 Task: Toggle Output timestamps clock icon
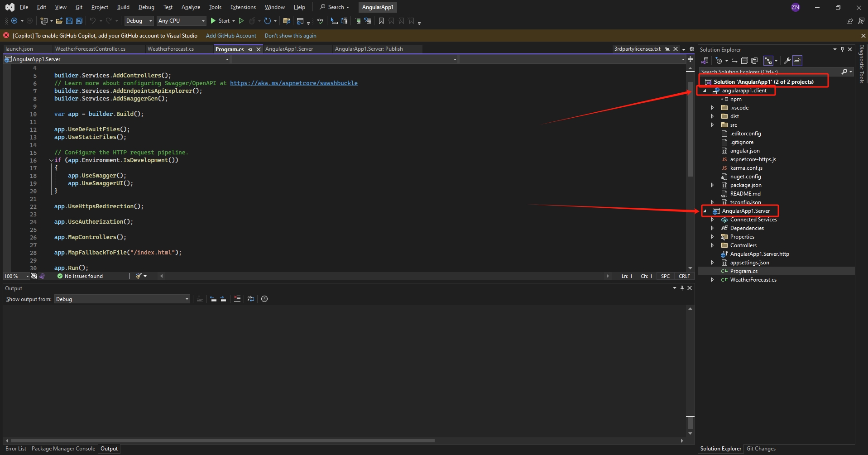pyautogui.click(x=264, y=299)
